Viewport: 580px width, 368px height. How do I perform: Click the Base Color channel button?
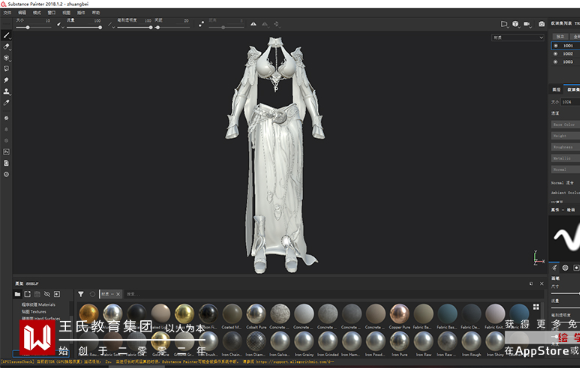click(x=566, y=125)
